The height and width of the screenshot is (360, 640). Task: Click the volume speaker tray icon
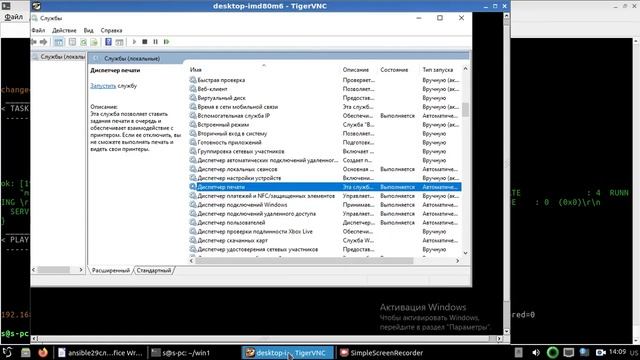tap(536, 352)
